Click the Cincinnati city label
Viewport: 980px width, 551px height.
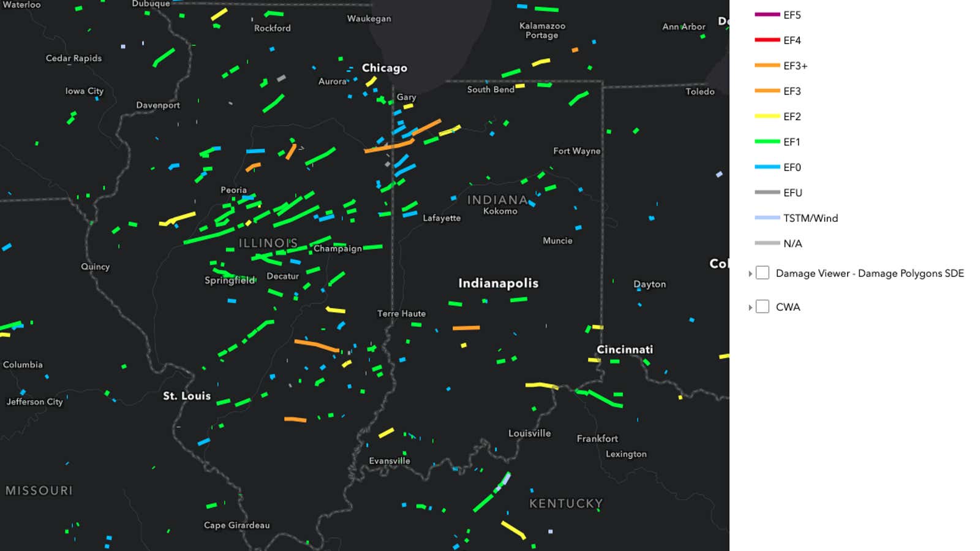coord(625,349)
